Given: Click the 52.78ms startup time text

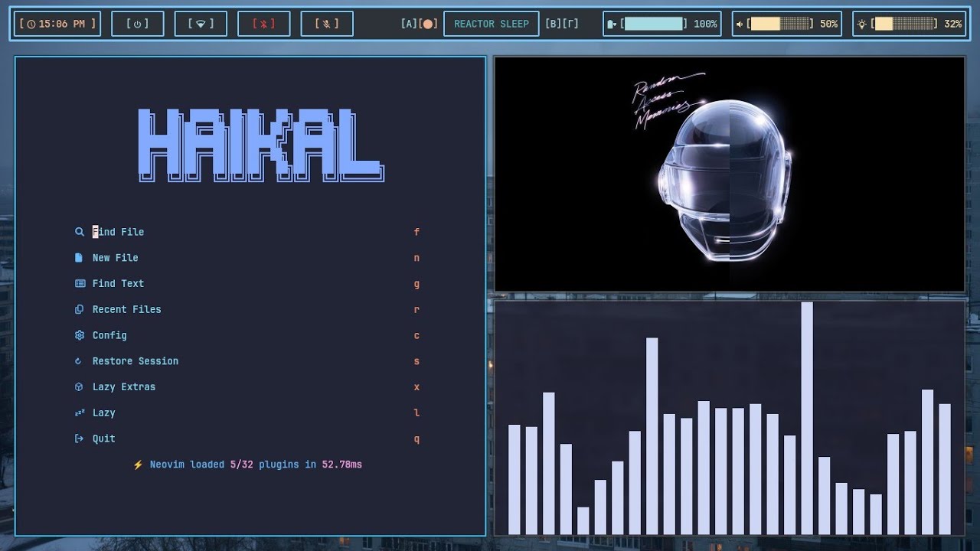Looking at the screenshot, I should click(x=341, y=465).
